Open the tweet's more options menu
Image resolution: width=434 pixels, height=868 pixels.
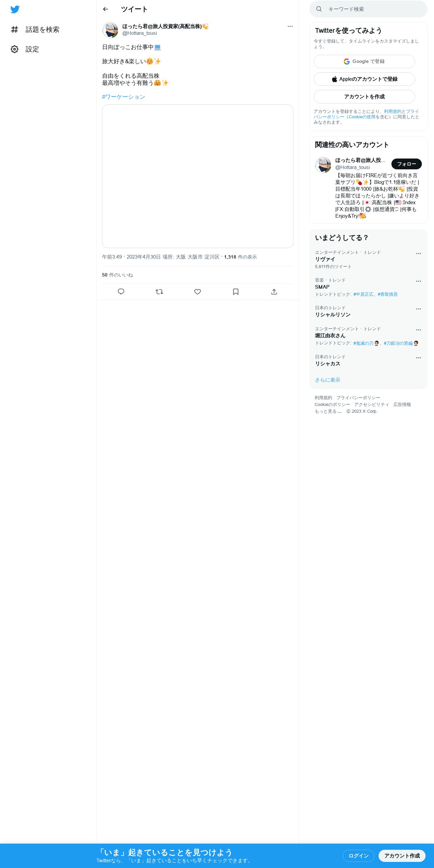(290, 26)
